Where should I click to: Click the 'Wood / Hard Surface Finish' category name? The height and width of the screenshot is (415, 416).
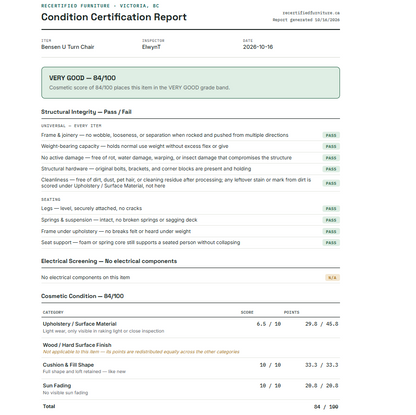(77, 345)
